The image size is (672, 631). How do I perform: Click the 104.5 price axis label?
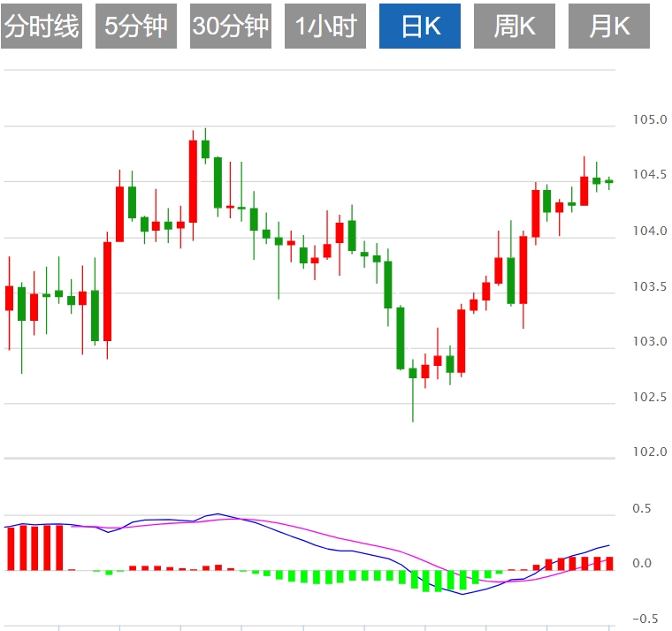(x=650, y=175)
